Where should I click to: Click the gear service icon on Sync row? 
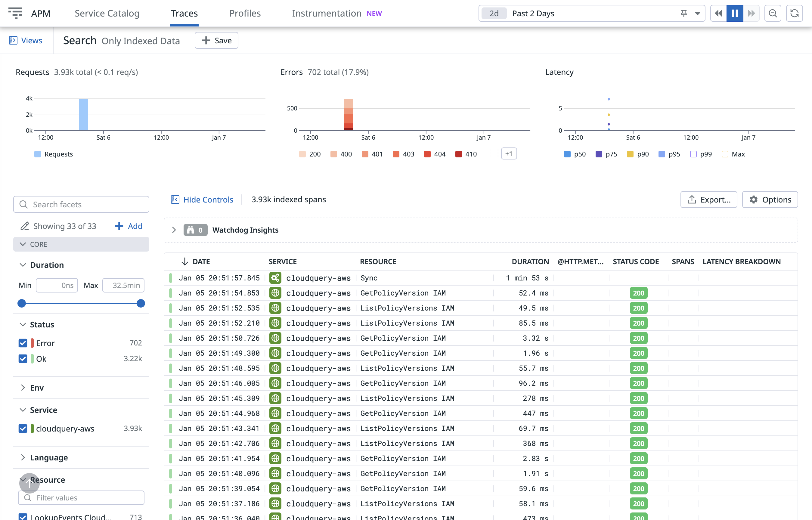coord(275,278)
